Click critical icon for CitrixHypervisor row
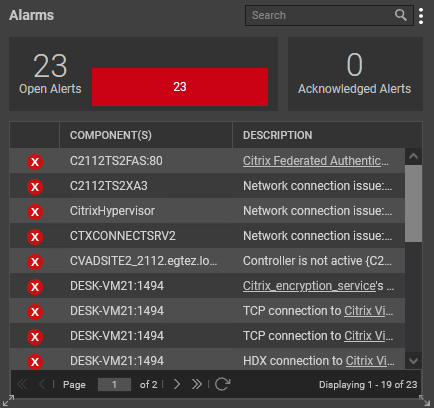 click(x=35, y=212)
